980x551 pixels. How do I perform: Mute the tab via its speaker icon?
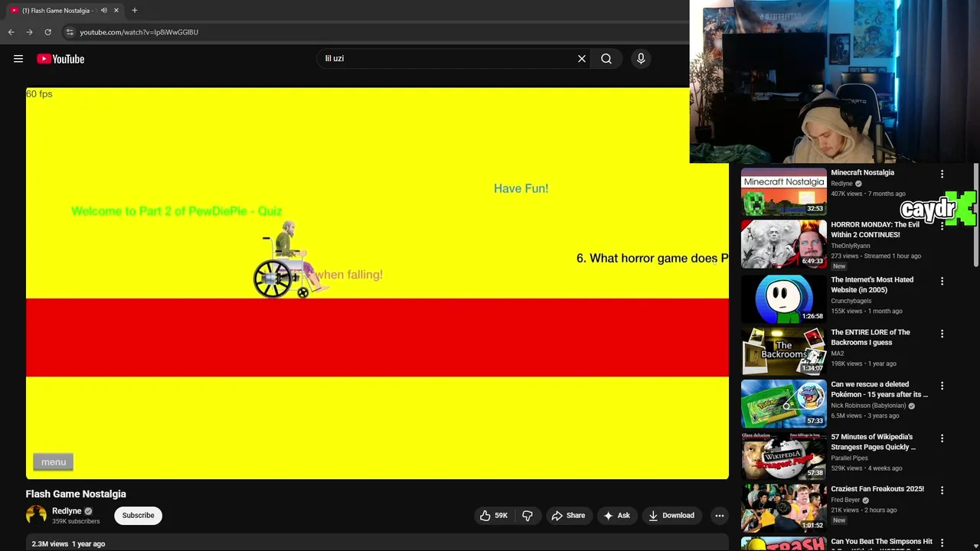[x=103, y=11]
